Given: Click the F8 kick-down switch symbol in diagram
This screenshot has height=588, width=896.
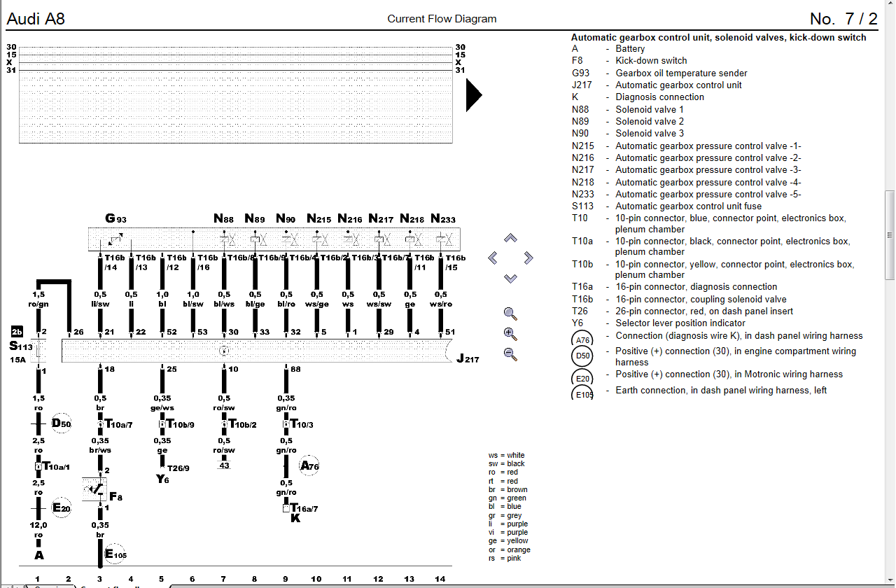Looking at the screenshot, I should click(94, 489).
